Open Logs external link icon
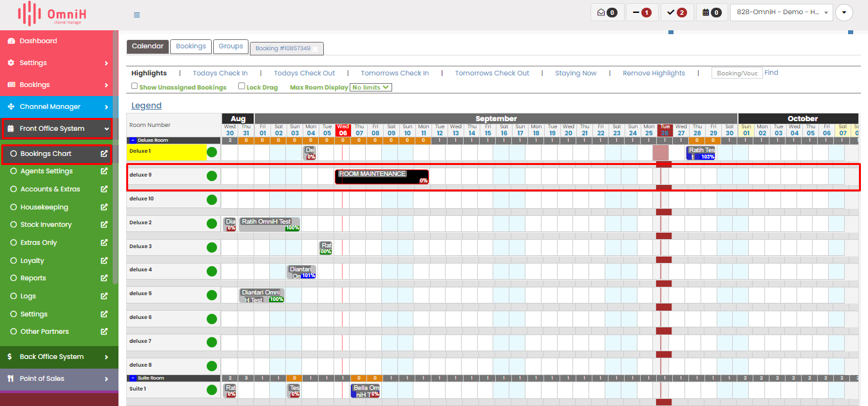868x406 pixels. click(104, 296)
